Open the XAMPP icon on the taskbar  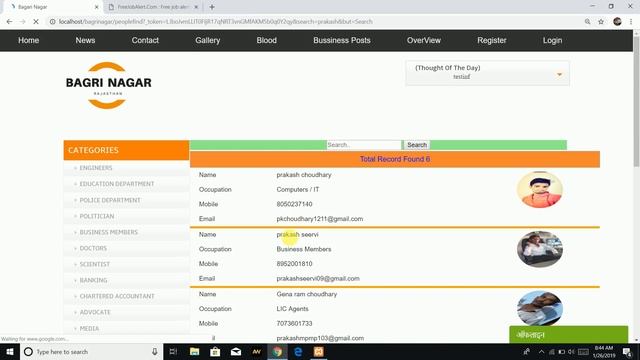(319, 351)
